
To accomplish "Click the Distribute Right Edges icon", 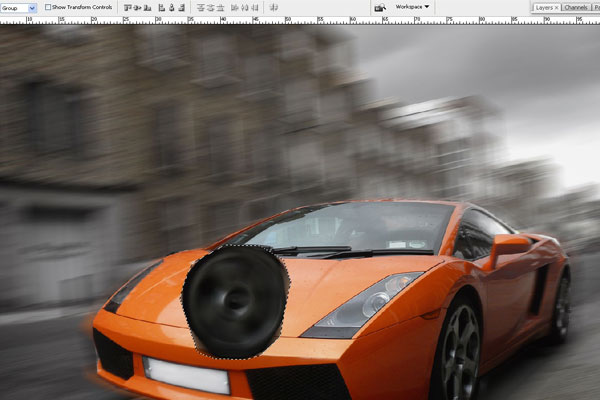I will [255, 7].
